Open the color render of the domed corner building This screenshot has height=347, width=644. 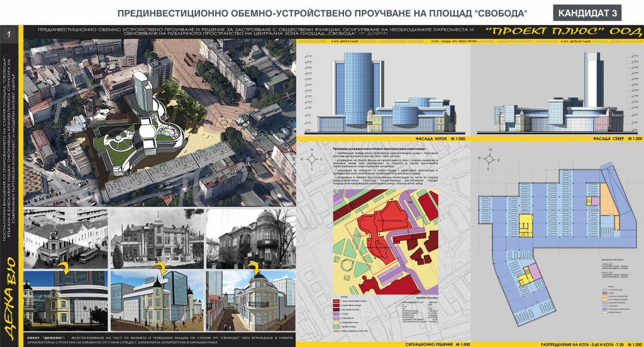(x=251, y=300)
